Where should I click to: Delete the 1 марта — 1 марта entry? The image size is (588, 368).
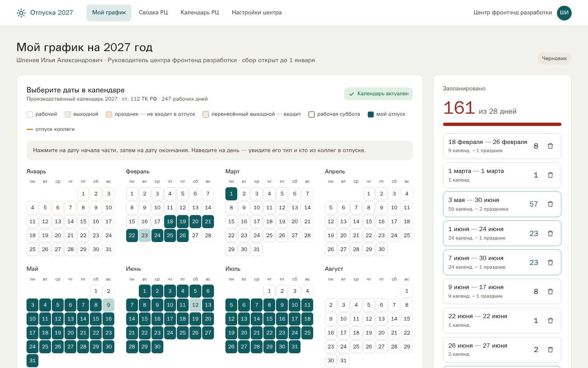point(550,175)
